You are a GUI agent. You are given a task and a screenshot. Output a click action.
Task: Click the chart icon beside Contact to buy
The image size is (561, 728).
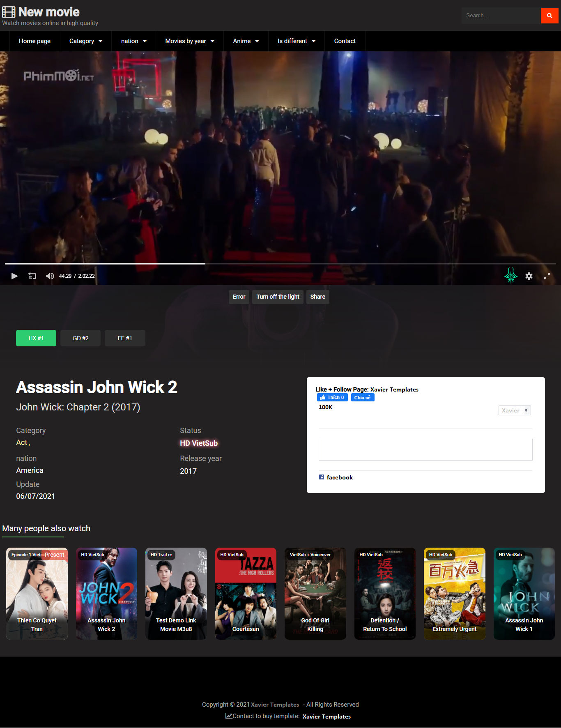[x=229, y=716]
